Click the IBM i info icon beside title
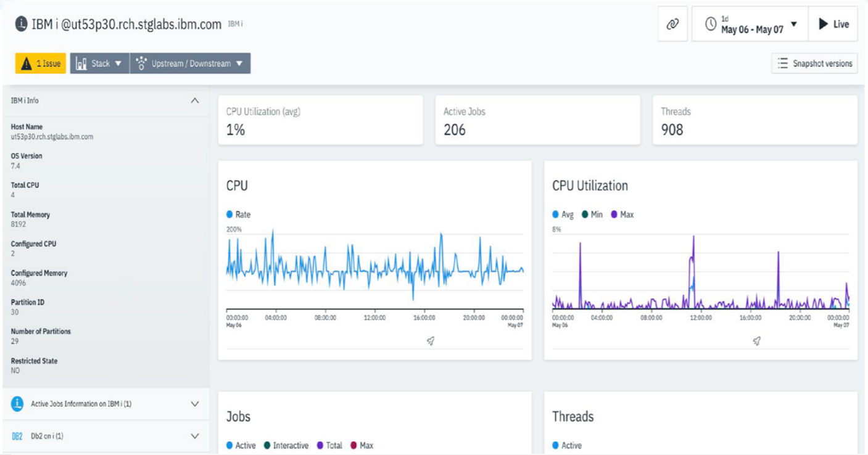Screen dimensions: 868x455 [x=21, y=25]
